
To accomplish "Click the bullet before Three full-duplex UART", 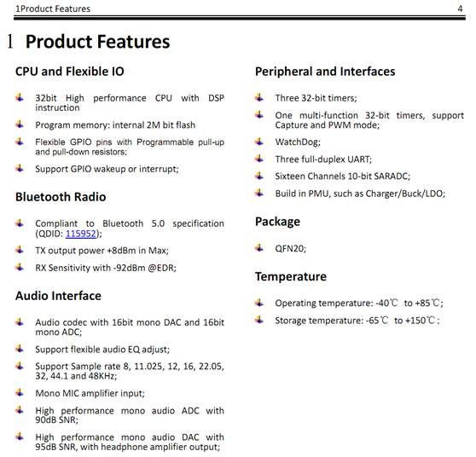I will coord(259,159).
